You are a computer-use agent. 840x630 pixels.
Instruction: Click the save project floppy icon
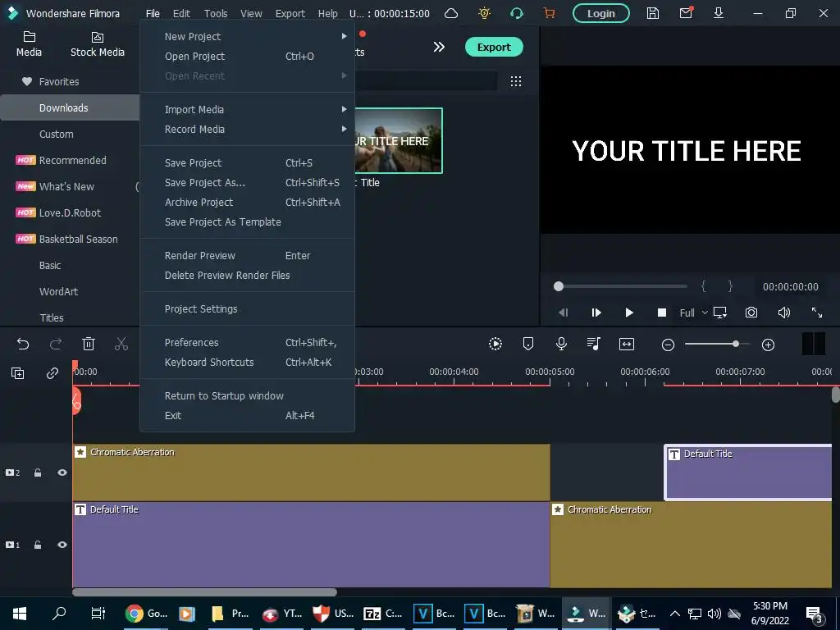652,13
